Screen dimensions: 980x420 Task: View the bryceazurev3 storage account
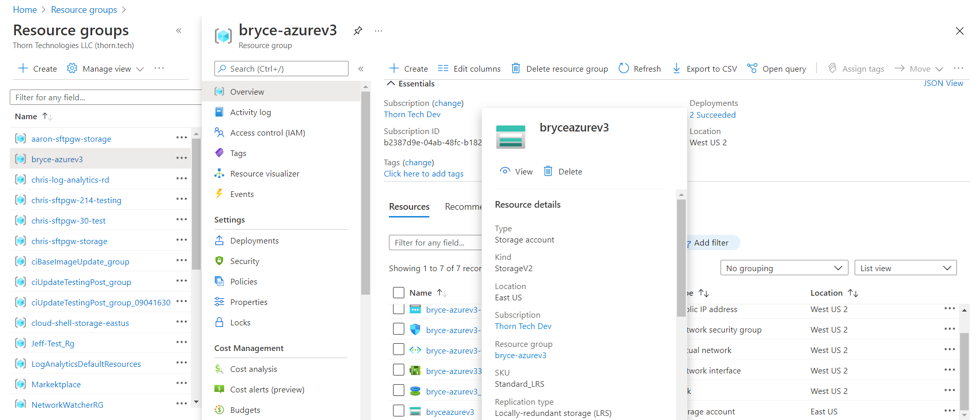(x=516, y=171)
